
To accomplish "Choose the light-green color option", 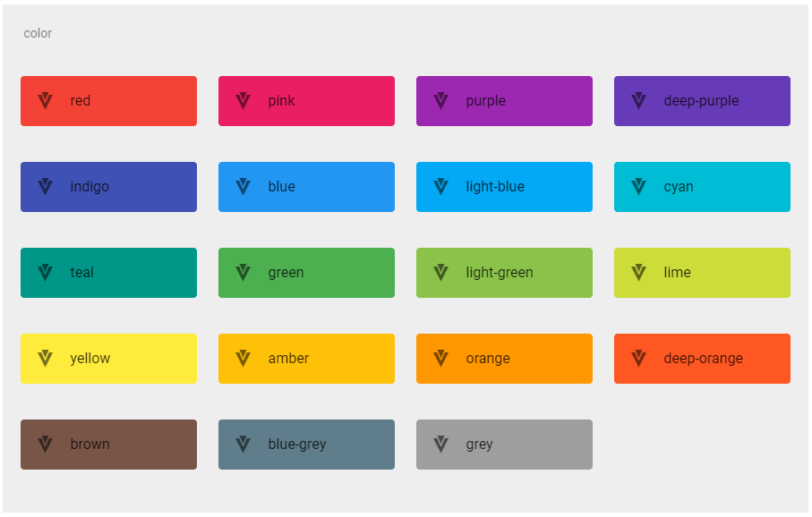I will coord(504,273).
